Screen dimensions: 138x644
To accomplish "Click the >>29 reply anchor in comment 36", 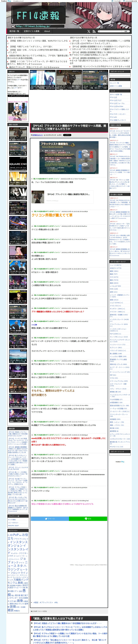I will coord(34,325).
